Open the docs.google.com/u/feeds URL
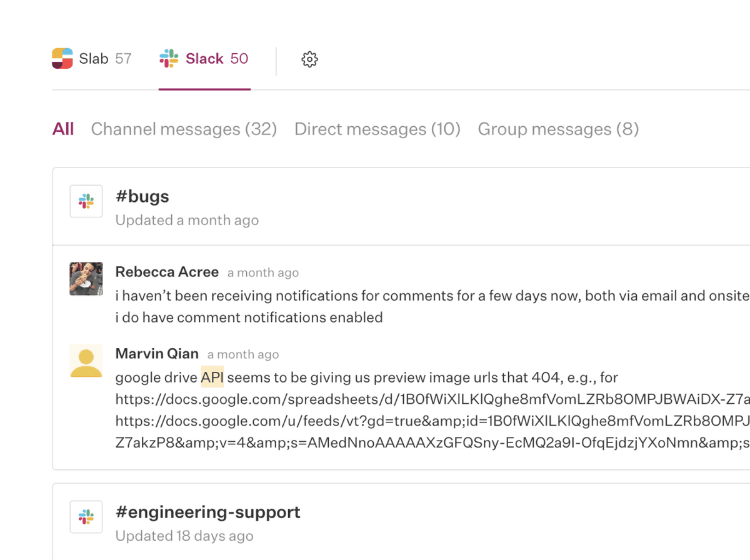 coord(431,421)
